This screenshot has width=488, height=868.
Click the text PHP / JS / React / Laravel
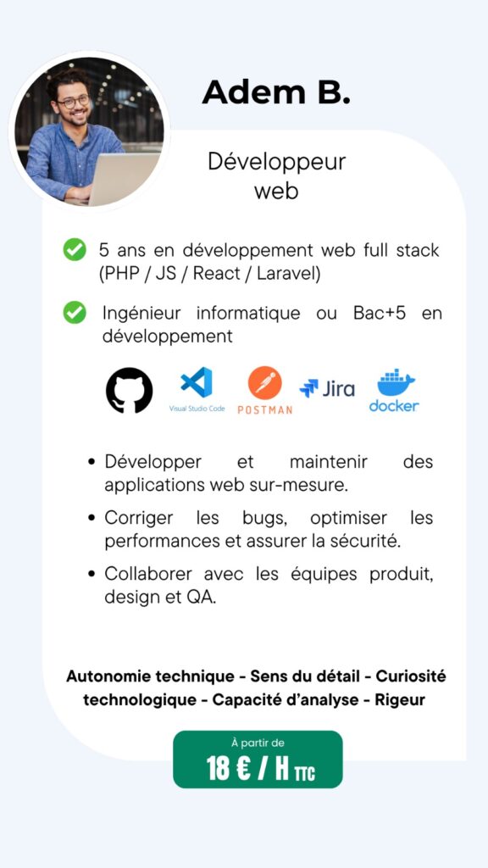point(210,274)
